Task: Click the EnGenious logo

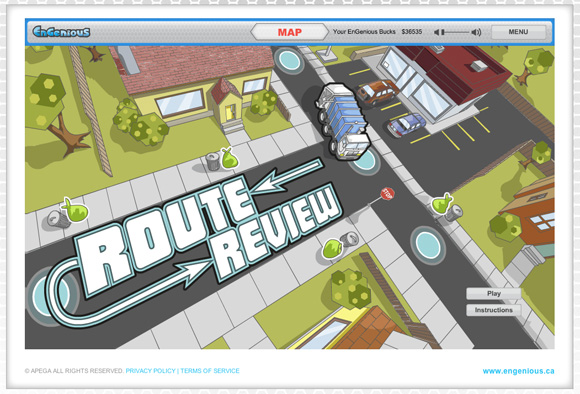Action: point(61,32)
